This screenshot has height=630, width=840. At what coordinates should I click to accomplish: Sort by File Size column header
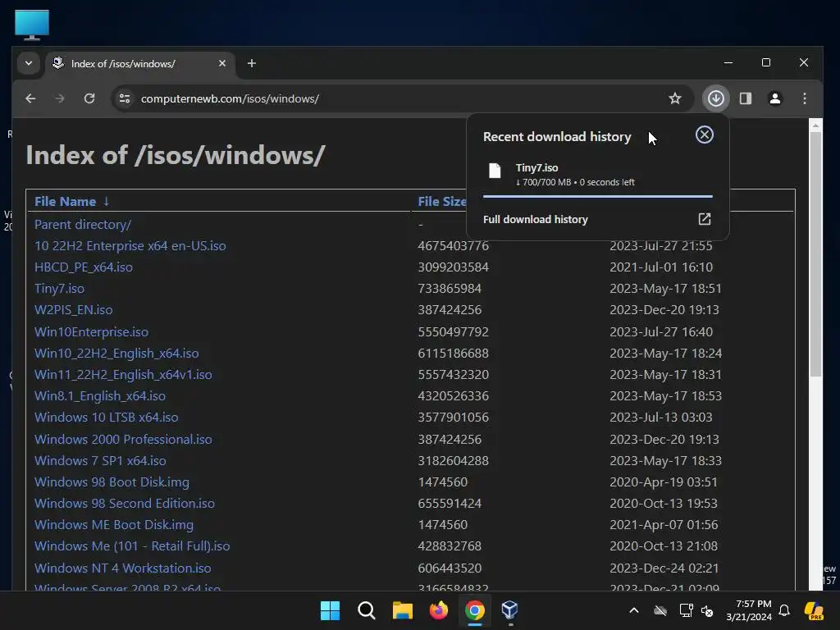[x=442, y=202]
